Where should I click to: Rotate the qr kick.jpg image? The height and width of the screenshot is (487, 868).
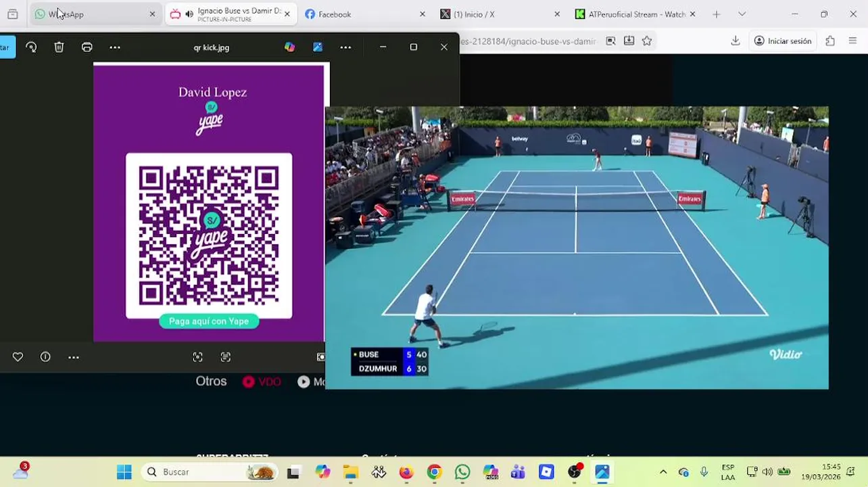31,47
